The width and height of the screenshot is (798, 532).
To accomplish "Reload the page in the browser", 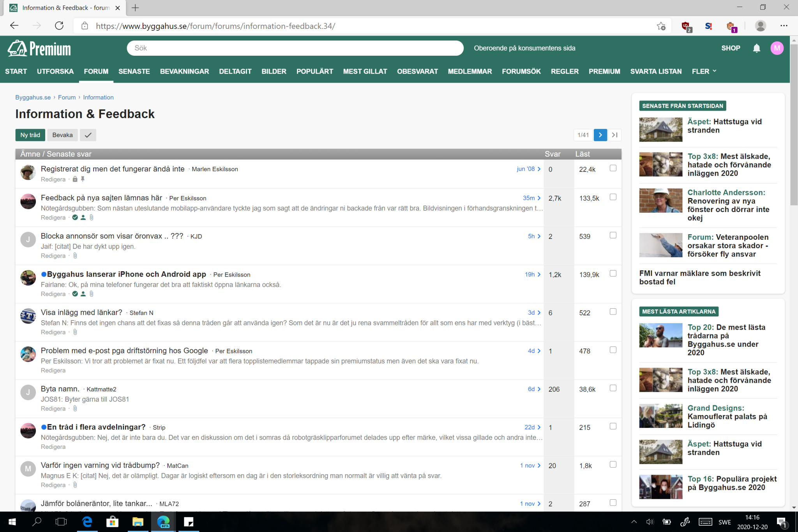I will pos(59,26).
